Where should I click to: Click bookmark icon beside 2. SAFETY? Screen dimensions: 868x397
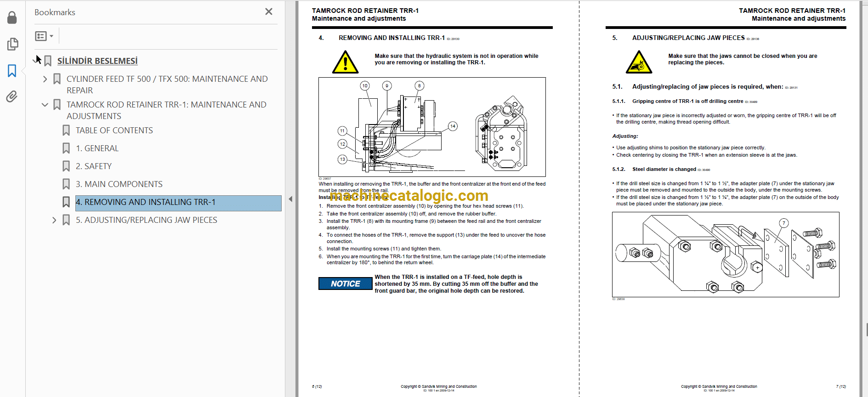[x=66, y=166]
